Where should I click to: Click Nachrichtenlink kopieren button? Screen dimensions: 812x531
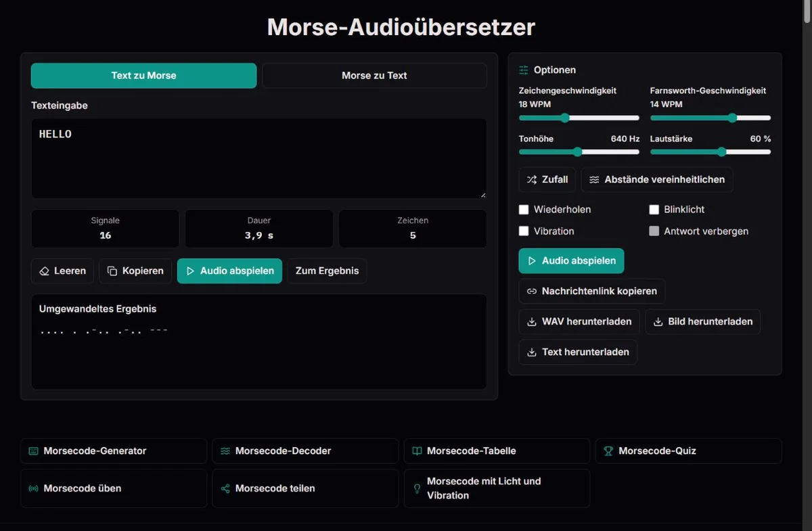pyautogui.click(x=592, y=291)
